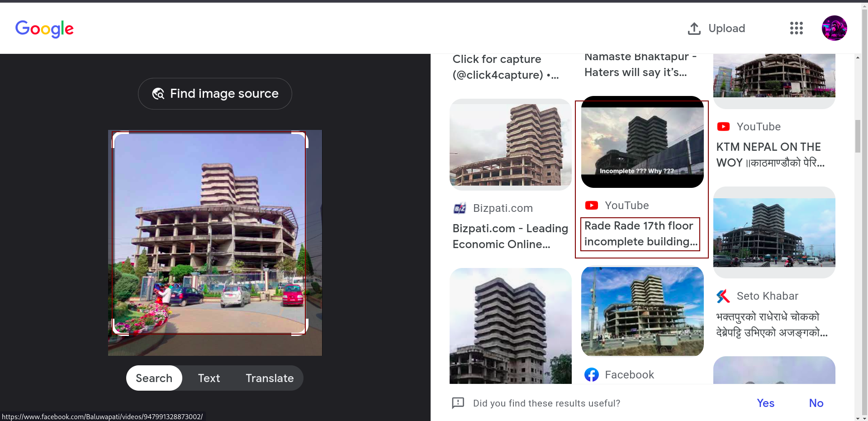
Task: Open the Bizpati.com Leading Economic Online result
Action: point(510,236)
